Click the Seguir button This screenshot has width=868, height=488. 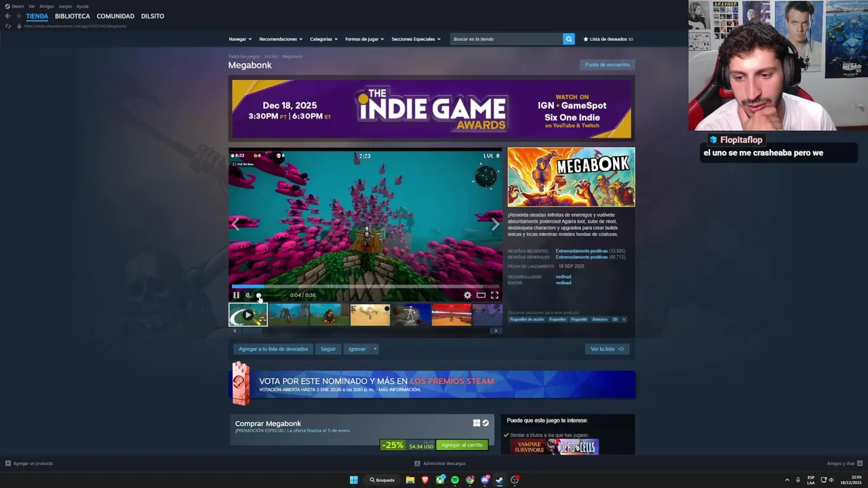[328, 349]
